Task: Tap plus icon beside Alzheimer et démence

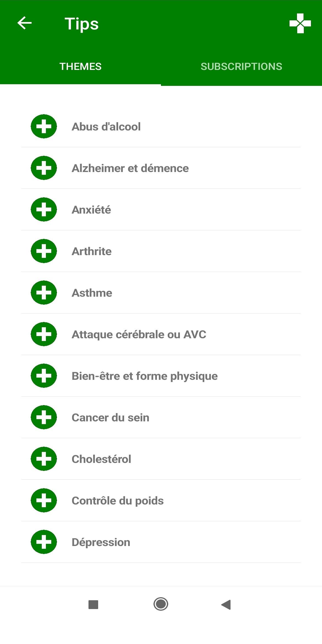Action: click(44, 168)
